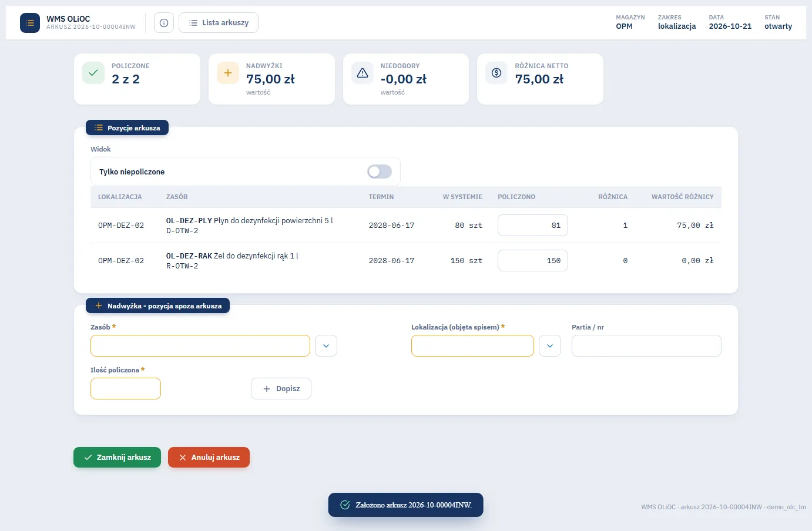Click the coin icon on Różnica netto card
This screenshot has height=531, width=812.
(x=496, y=73)
